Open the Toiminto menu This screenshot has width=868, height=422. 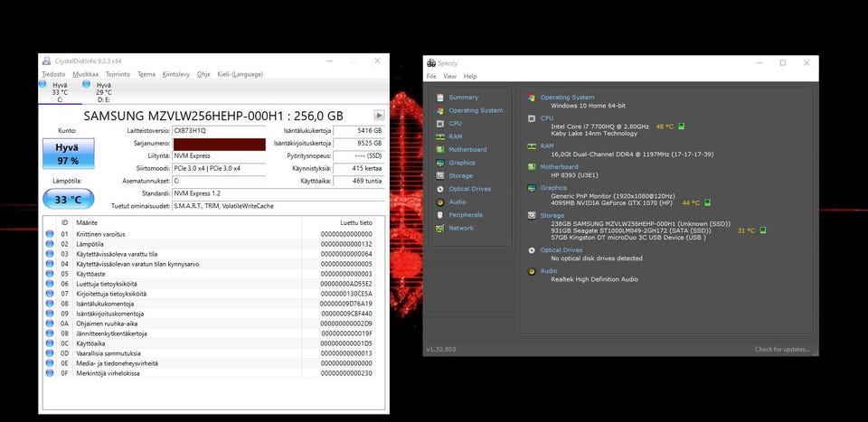118,74
